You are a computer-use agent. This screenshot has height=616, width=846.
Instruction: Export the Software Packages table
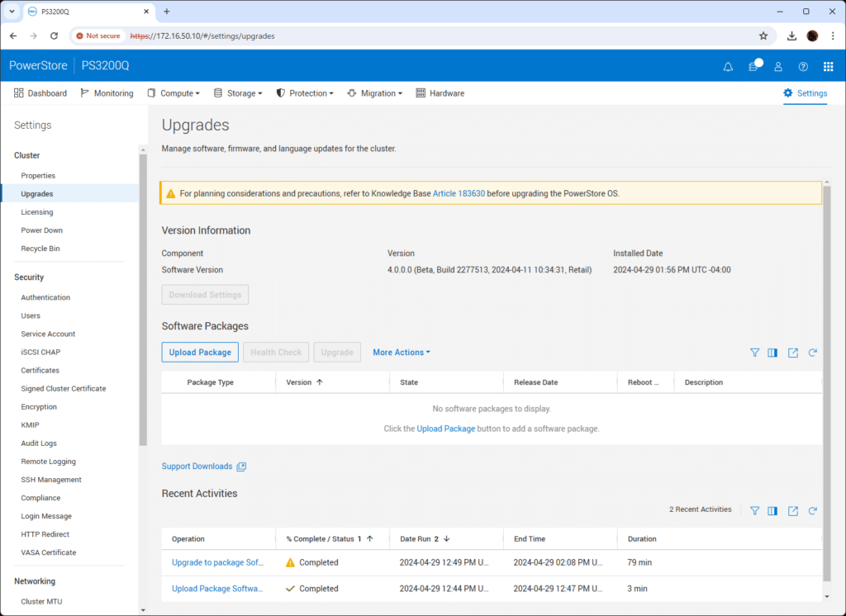792,353
